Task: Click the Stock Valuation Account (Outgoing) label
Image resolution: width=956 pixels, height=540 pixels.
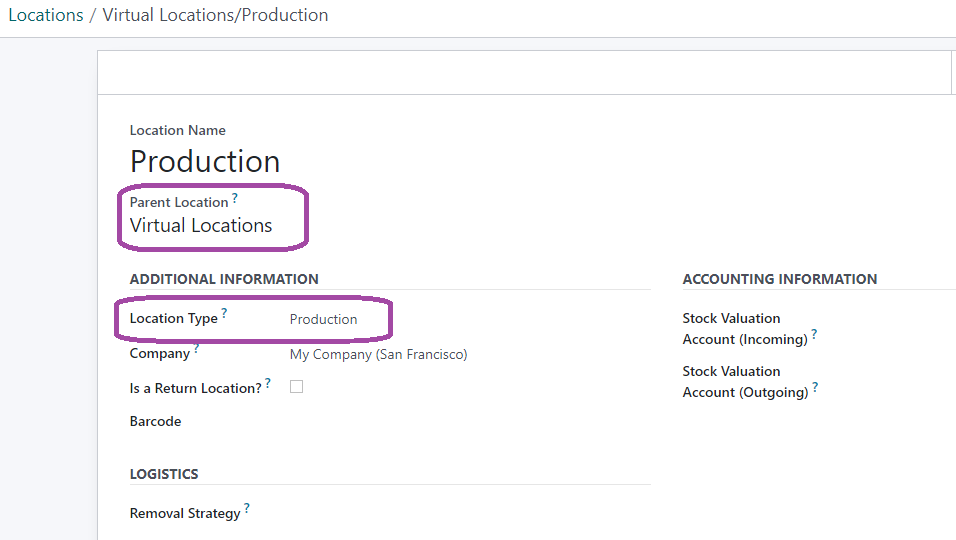Action: [x=745, y=382]
